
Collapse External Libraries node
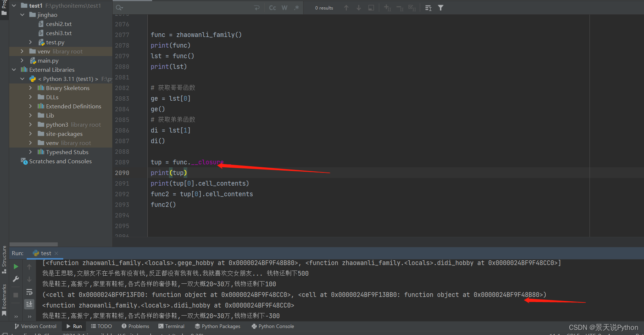[x=14, y=70]
